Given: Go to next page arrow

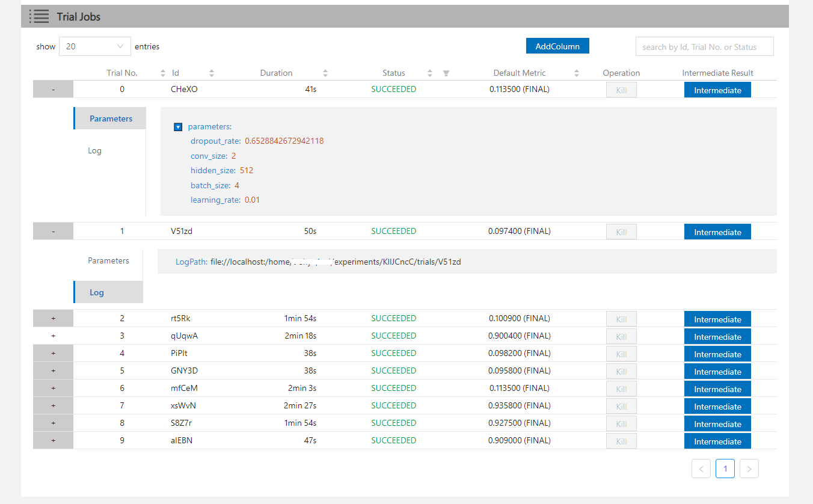Looking at the screenshot, I should click(749, 469).
